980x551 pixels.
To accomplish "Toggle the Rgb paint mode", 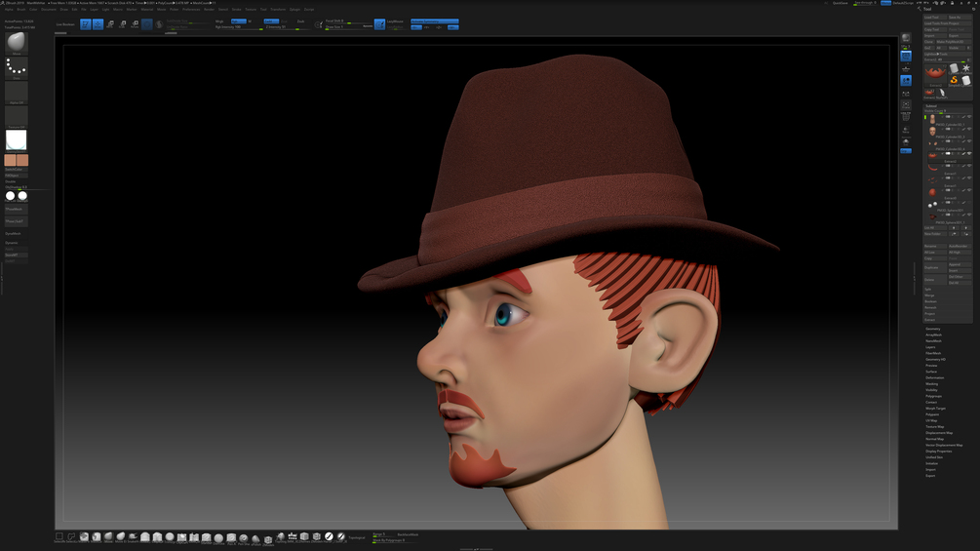I will (238, 21).
